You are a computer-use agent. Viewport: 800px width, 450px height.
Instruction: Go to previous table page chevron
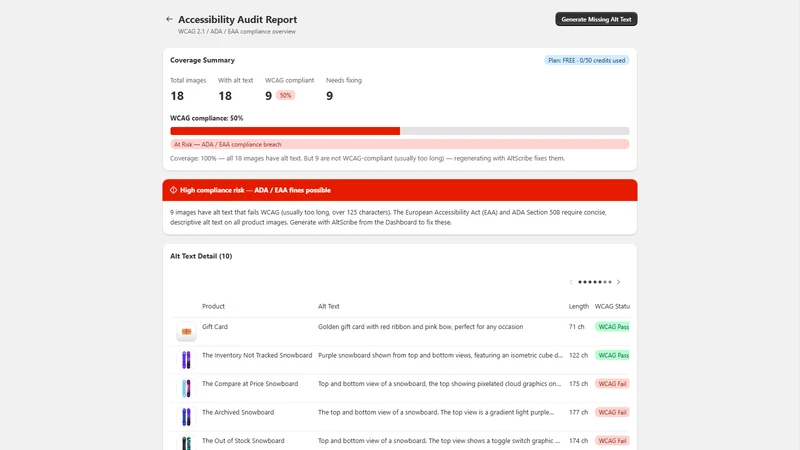(x=571, y=282)
